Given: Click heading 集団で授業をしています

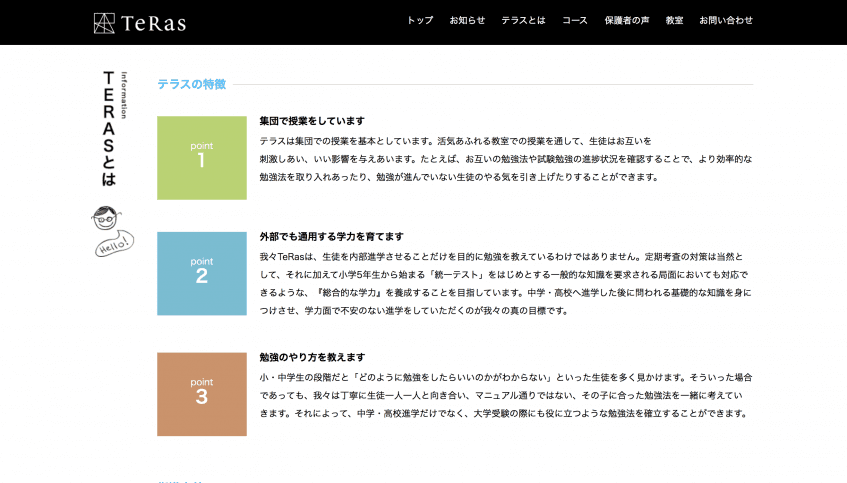Looking at the screenshot, I should [x=312, y=121].
